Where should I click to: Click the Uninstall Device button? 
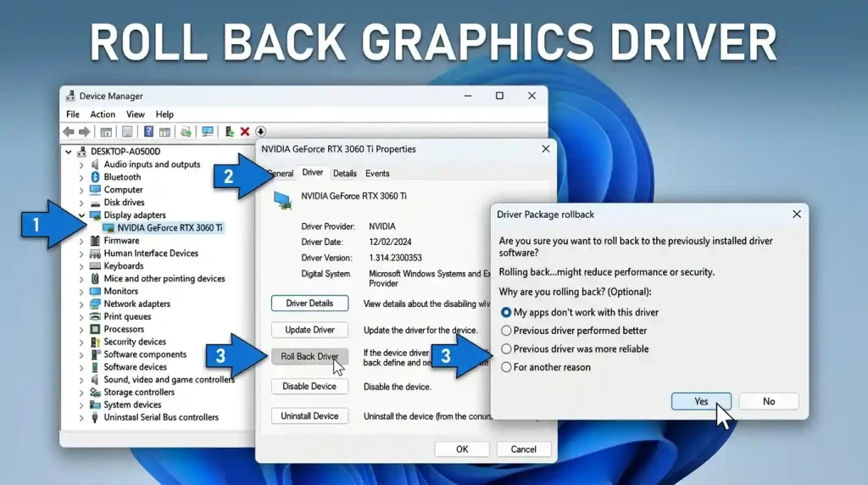(x=309, y=415)
